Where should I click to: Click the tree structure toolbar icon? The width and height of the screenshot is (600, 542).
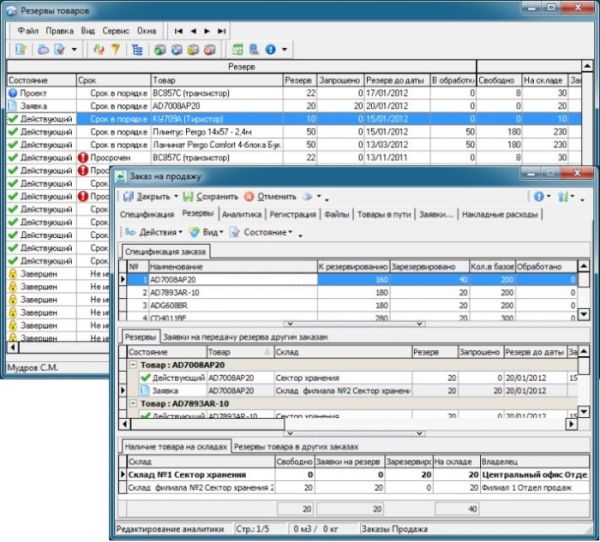136,49
